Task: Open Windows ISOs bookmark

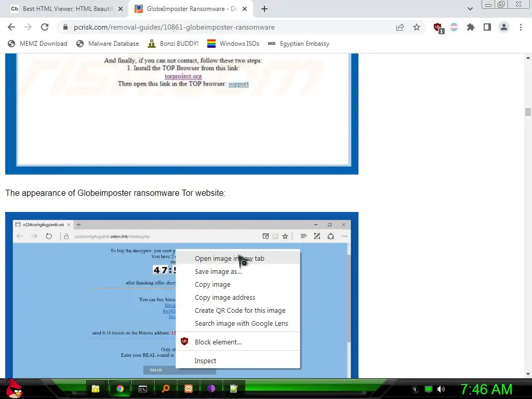Action: coord(233,44)
